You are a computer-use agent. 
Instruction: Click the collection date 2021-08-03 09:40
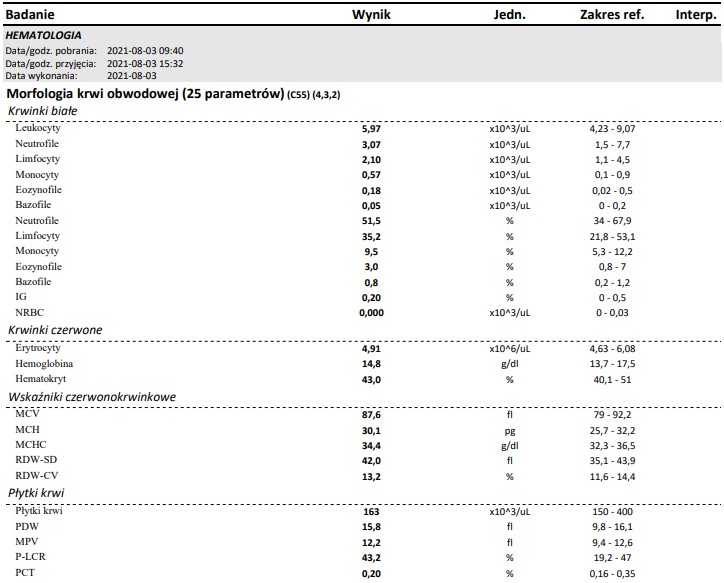click(x=145, y=51)
